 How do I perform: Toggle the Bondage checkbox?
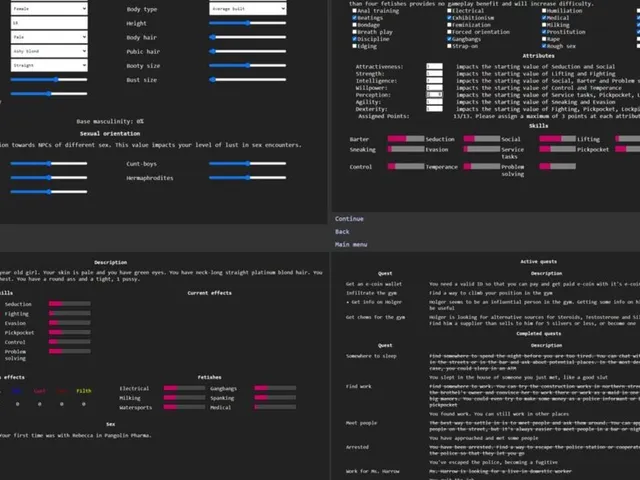[354, 25]
